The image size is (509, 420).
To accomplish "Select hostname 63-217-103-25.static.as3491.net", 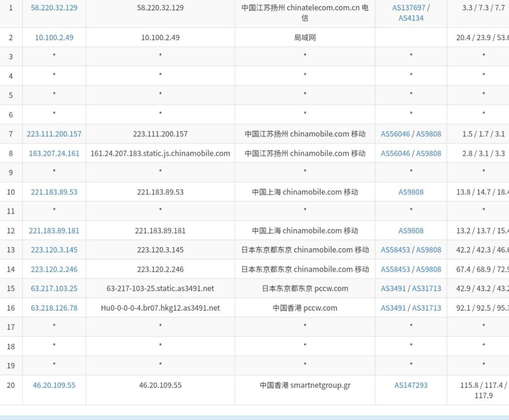I will tap(161, 289).
